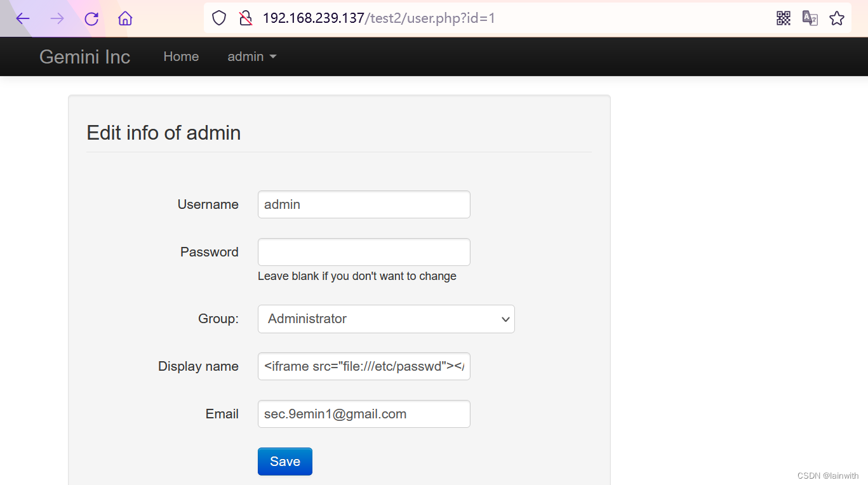Viewport: 868px width, 485px height.
Task: Go to Home in the navbar
Action: (x=181, y=56)
